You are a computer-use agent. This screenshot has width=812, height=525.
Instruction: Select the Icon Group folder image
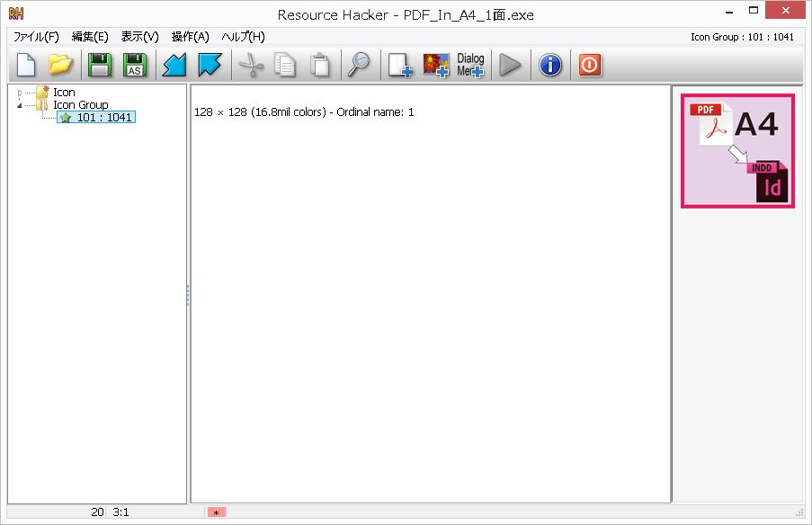[42, 104]
